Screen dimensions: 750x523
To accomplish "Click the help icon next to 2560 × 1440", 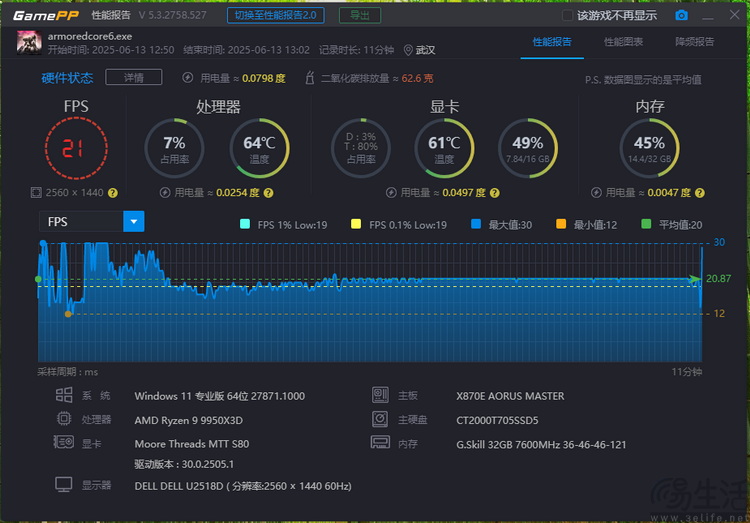I will [x=112, y=193].
